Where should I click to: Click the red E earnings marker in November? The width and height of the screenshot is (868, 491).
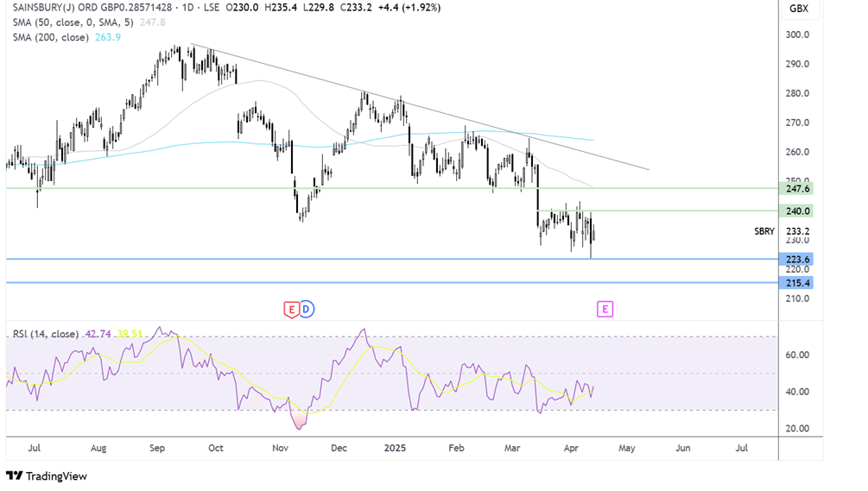pos(291,310)
